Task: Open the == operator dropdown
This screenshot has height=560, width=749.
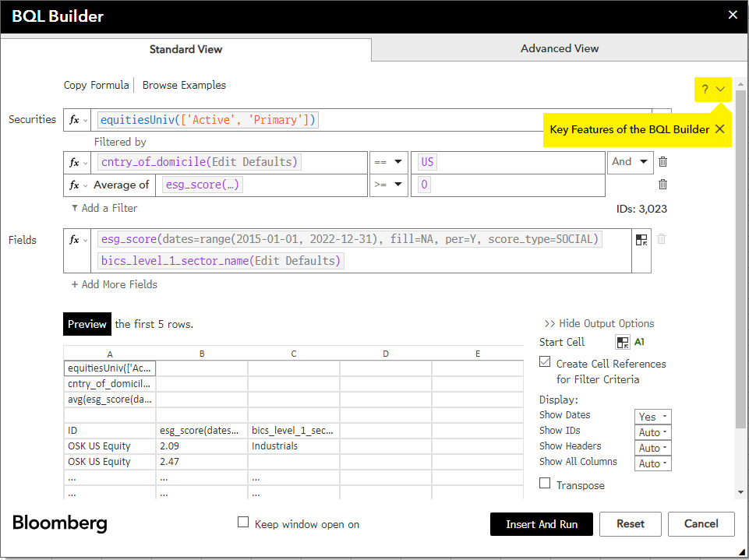Action: (x=388, y=162)
